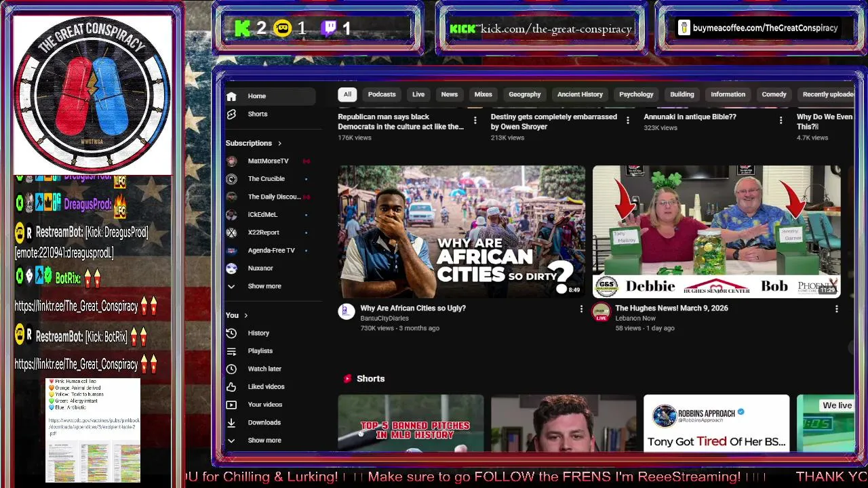Screen dimensions: 868x488
Task: Click the Kick logo in viewer counter
Action: [x=242, y=28]
